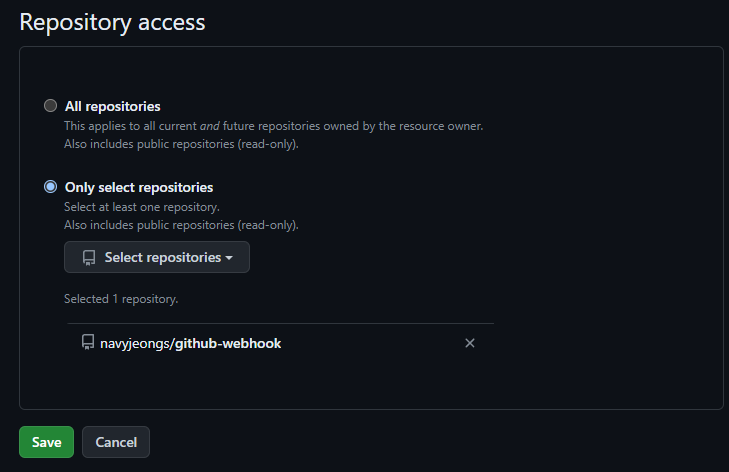Viewport: 729px width, 472px height.
Task: Click 'Select at least one repository' hint
Action: click(142, 207)
